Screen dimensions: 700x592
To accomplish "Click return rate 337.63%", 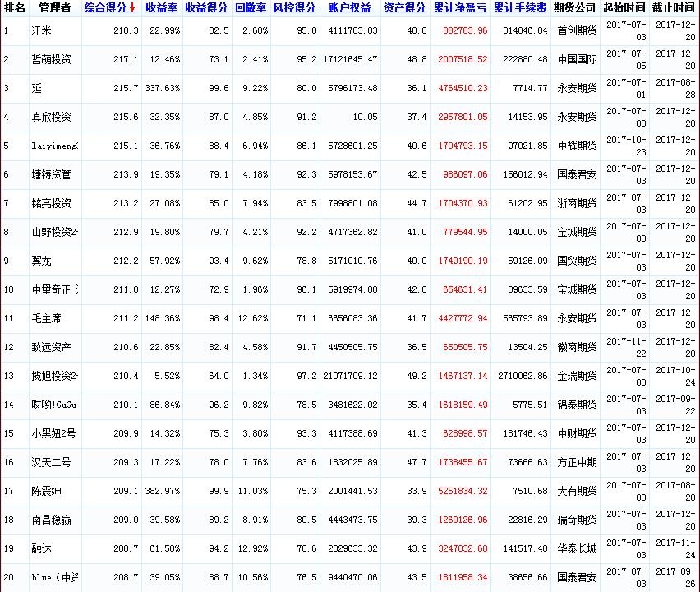I will tap(163, 89).
